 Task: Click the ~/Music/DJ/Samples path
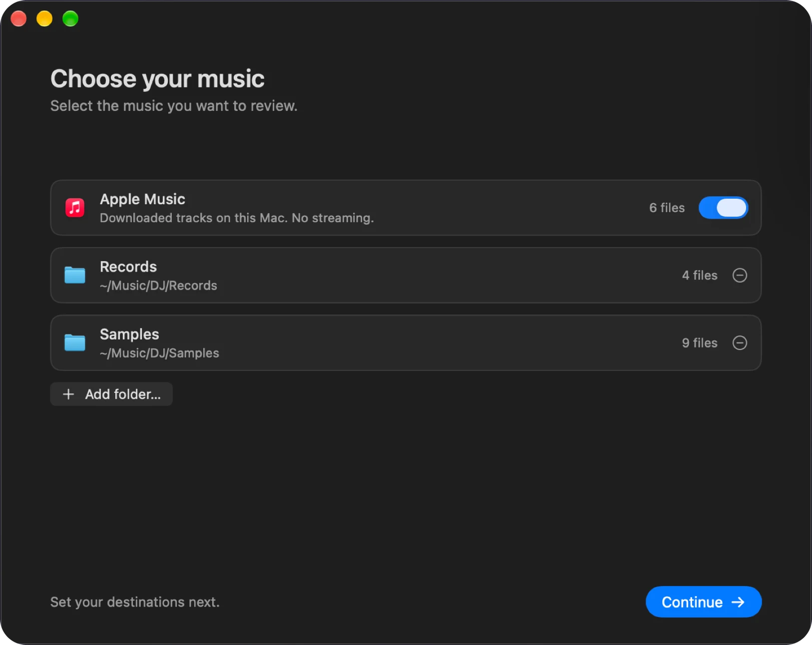tap(159, 353)
